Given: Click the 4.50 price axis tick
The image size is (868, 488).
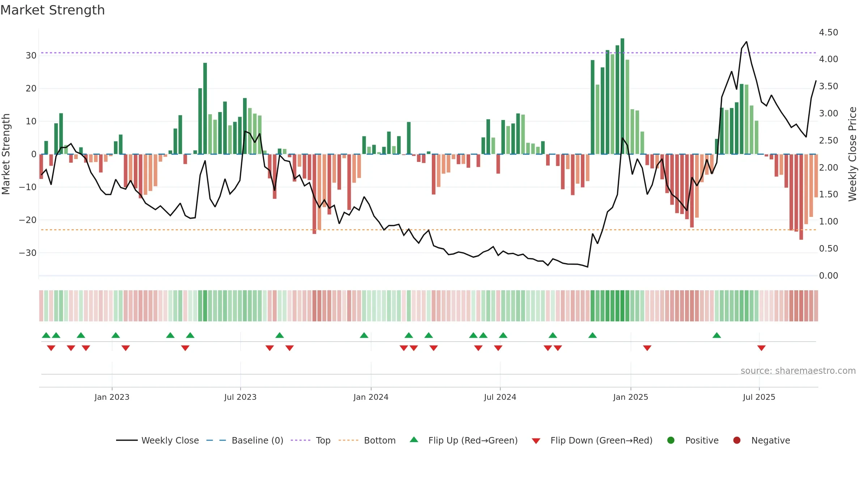Looking at the screenshot, I should pyautogui.click(x=828, y=33).
